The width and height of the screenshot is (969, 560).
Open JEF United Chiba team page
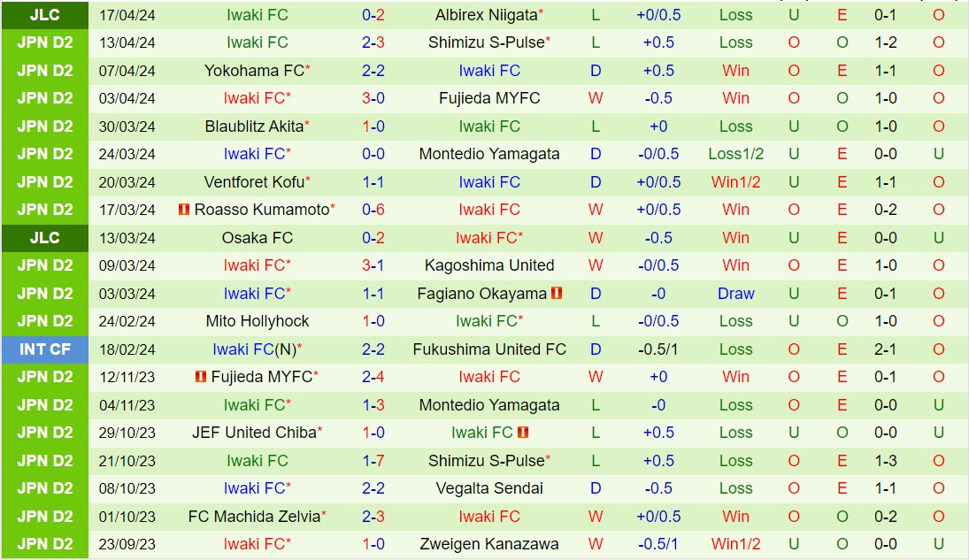[x=253, y=433]
